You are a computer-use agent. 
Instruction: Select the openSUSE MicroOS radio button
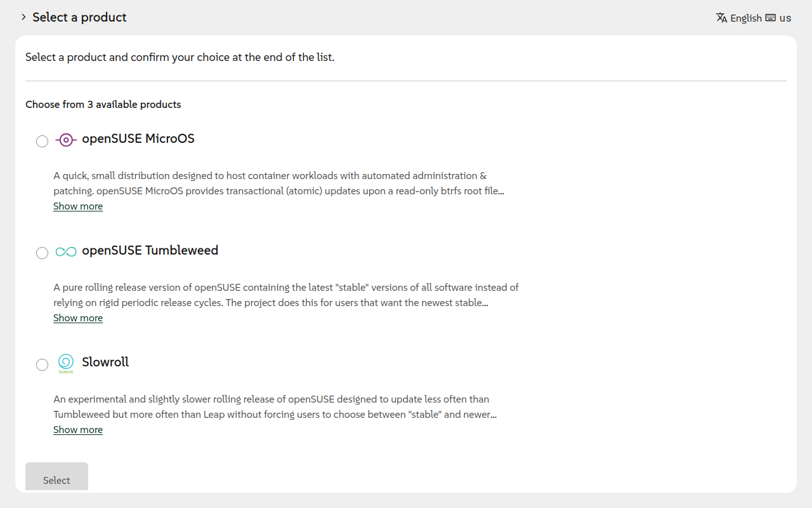[x=42, y=141]
